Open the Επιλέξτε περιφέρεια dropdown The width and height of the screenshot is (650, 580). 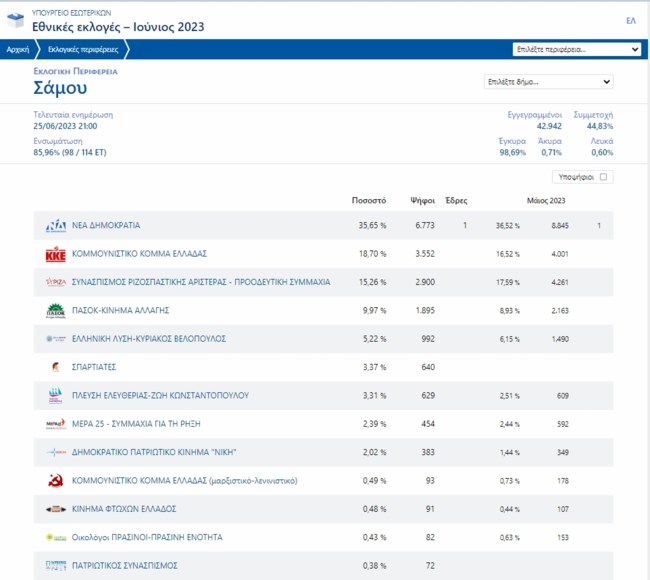tap(577, 49)
